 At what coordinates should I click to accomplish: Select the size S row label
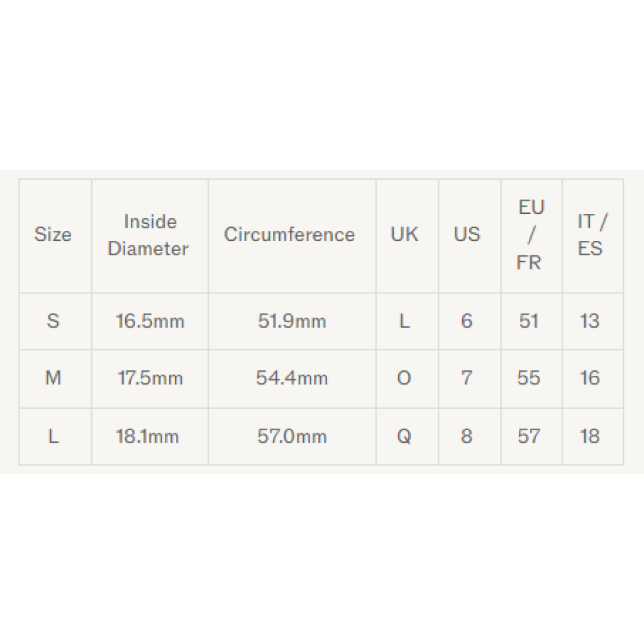[53, 321]
